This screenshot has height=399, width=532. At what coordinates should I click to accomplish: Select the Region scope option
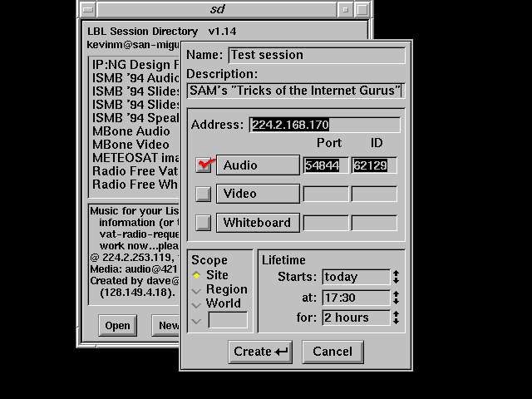(197, 290)
